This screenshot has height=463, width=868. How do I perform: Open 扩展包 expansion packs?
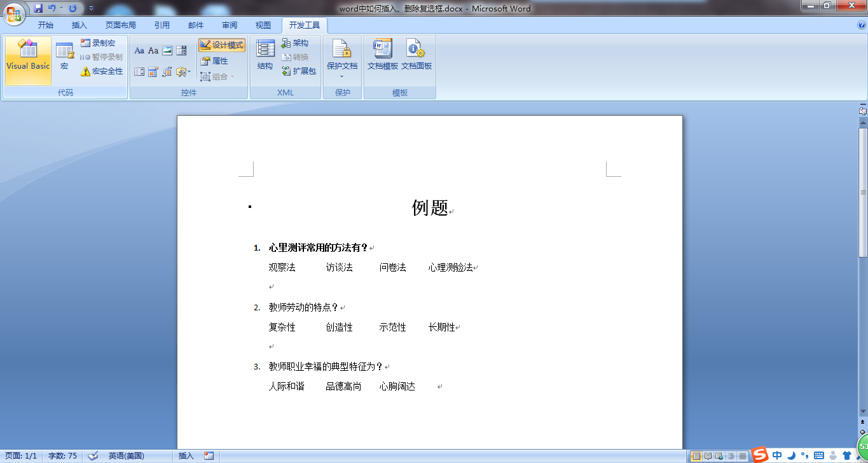(x=299, y=71)
